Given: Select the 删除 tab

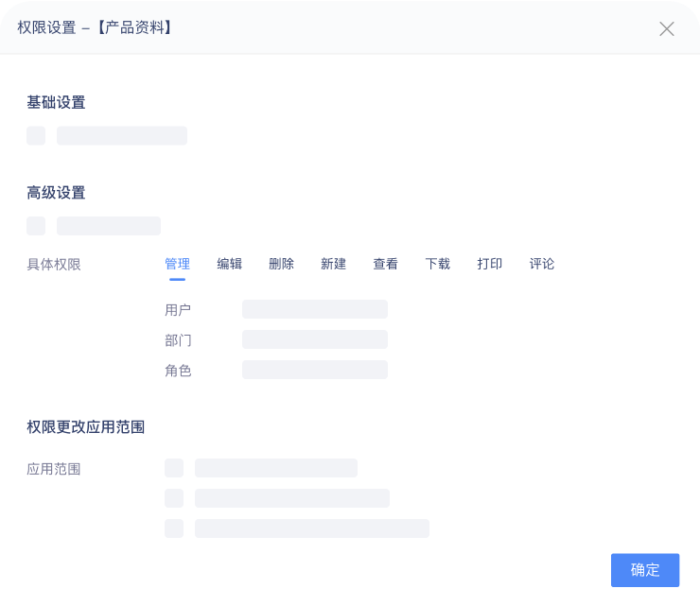Looking at the screenshot, I should tap(281, 264).
